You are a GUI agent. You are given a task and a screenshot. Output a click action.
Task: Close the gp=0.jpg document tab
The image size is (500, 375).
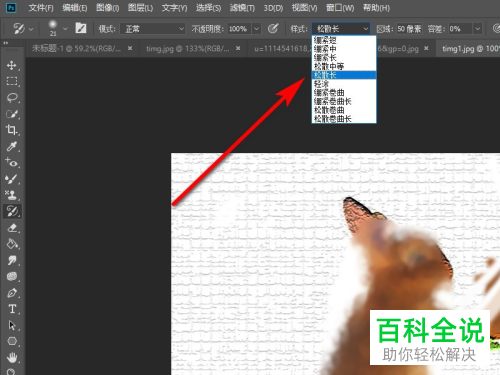(426, 49)
